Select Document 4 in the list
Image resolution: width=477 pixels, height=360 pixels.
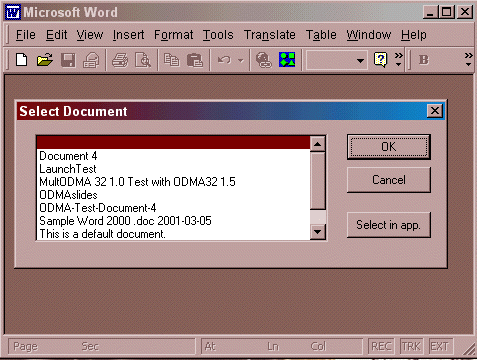pos(173,156)
